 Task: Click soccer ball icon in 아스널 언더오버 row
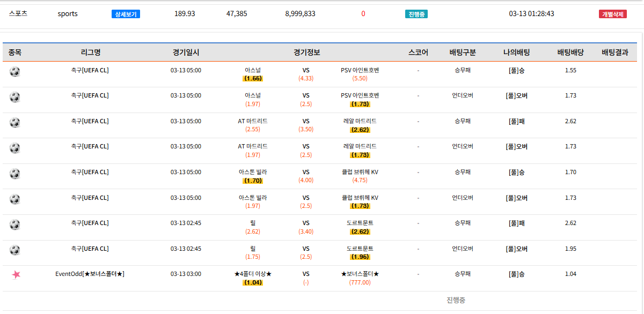tap(14, 97)
